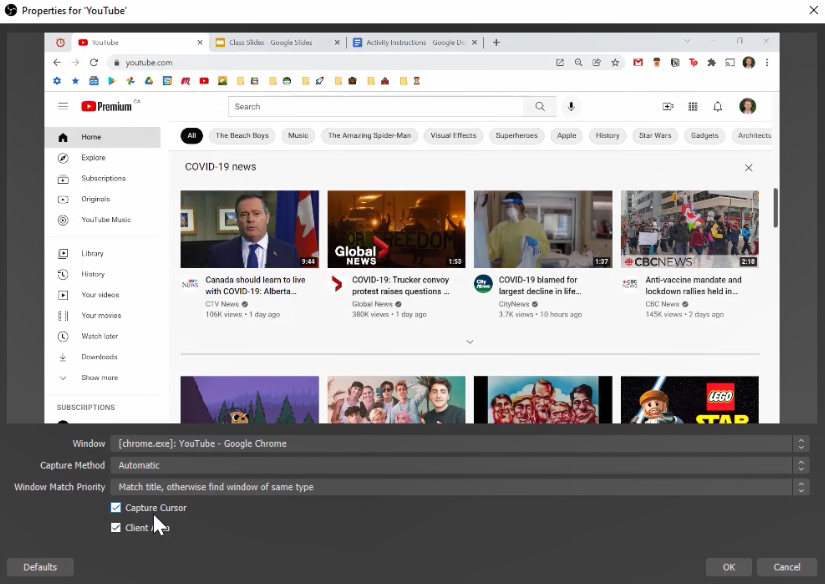Expand COVID-19 news with the down chevron

tap(470, 342)
